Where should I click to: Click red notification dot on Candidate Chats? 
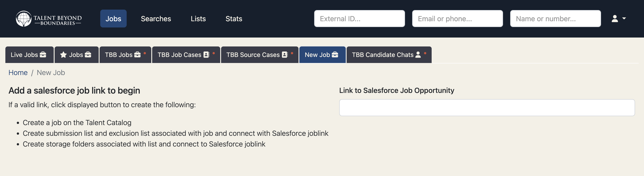(x=425, y=53)
